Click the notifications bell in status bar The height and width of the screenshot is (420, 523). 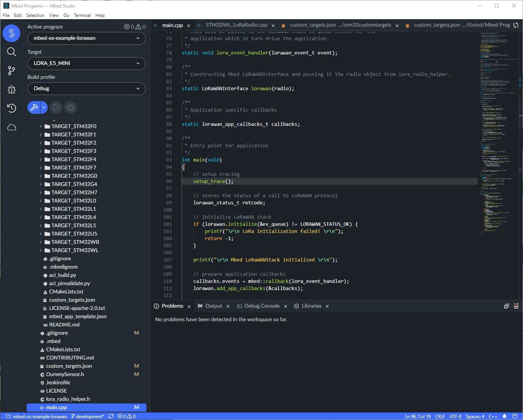[505, 416]
